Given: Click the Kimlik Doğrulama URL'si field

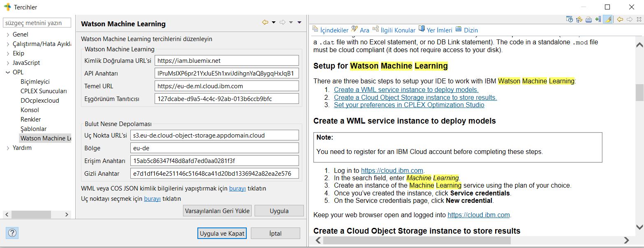Looking at the screenshot, I should (x=227, y=60).
